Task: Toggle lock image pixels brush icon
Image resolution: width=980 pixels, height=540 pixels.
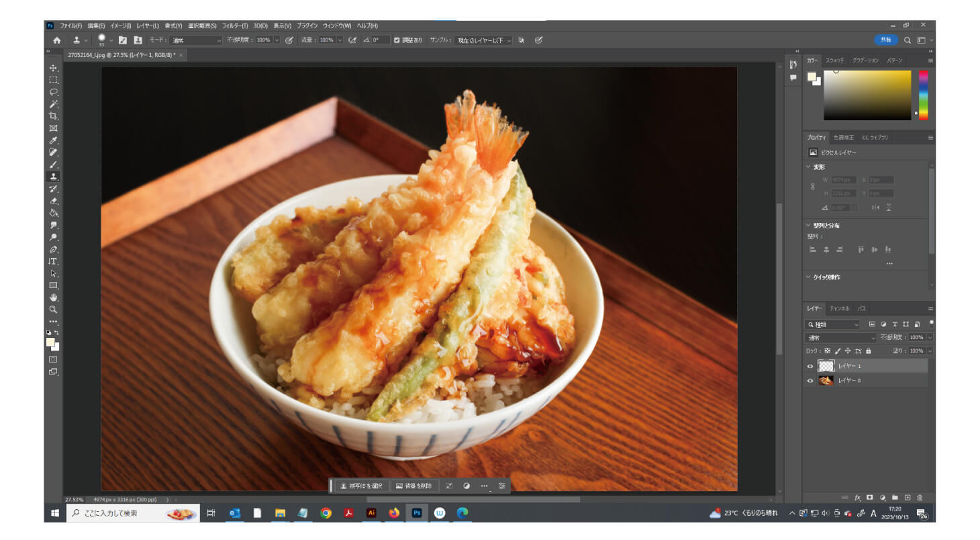Action: pyautogui.click(x=837, y=351)
